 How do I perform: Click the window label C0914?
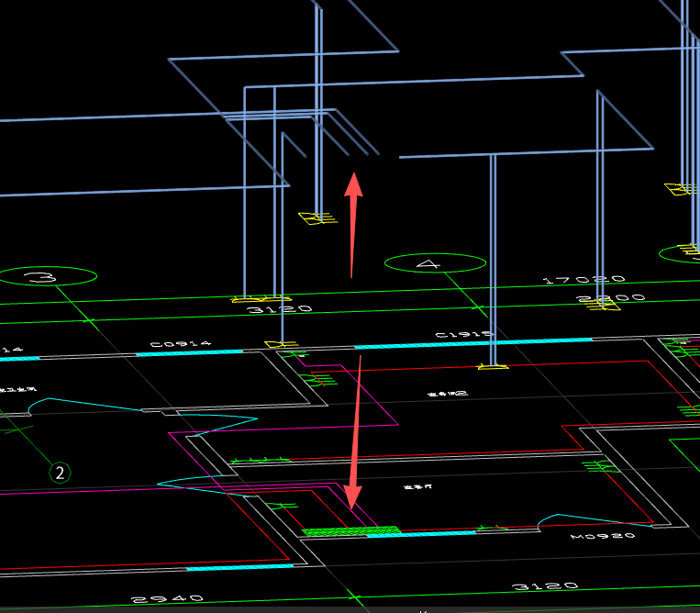(x=181, y=344)
